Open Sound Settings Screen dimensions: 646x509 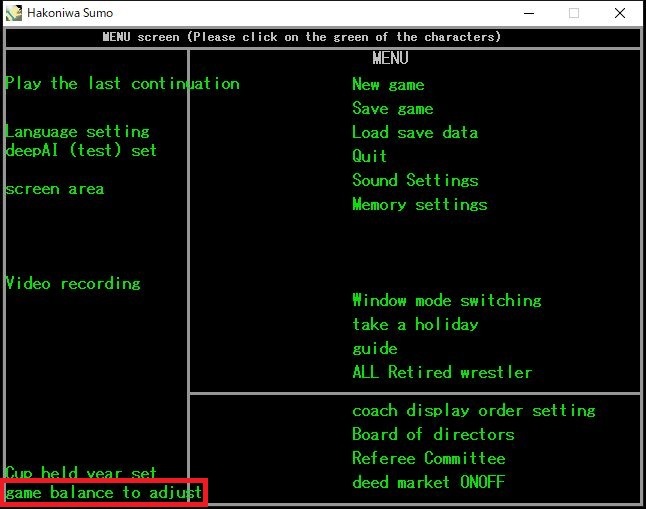click(415, 180)
